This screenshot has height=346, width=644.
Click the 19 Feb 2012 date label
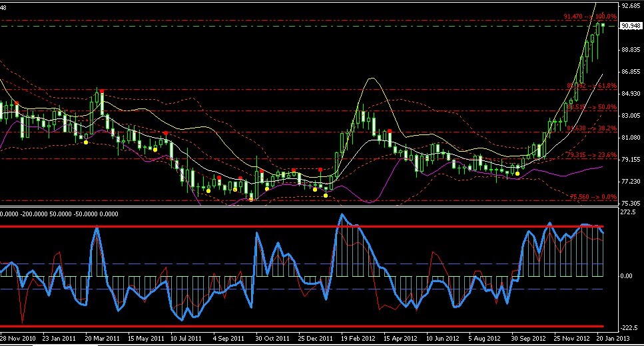tap(358, 339)
